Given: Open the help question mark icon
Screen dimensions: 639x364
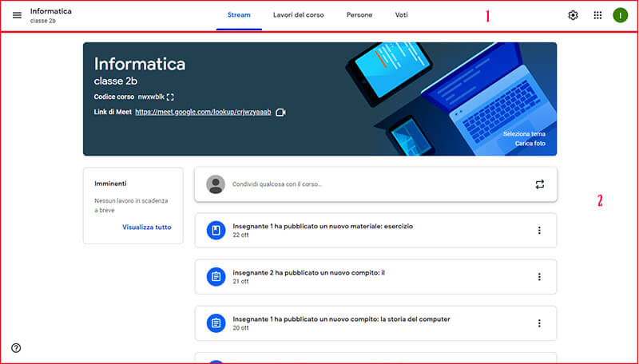Looking at the screenshot, I should tap(16, 348).
